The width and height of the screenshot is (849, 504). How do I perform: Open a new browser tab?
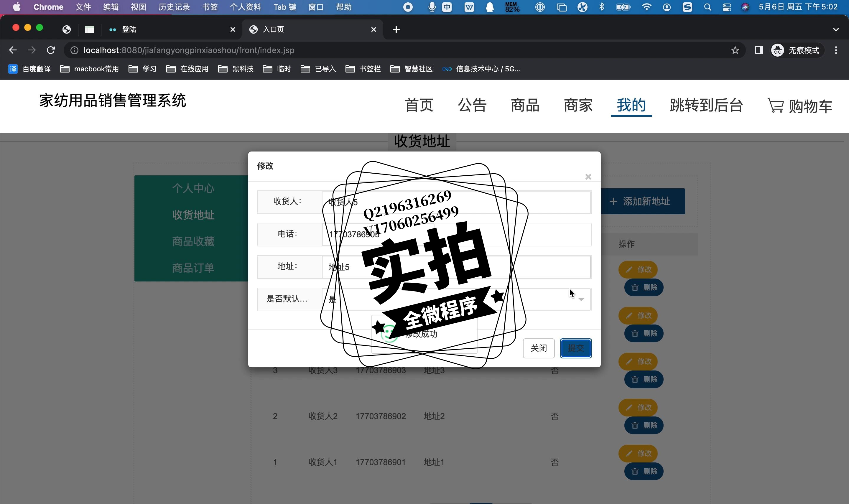pyautogui.click(x=396, y=29)
